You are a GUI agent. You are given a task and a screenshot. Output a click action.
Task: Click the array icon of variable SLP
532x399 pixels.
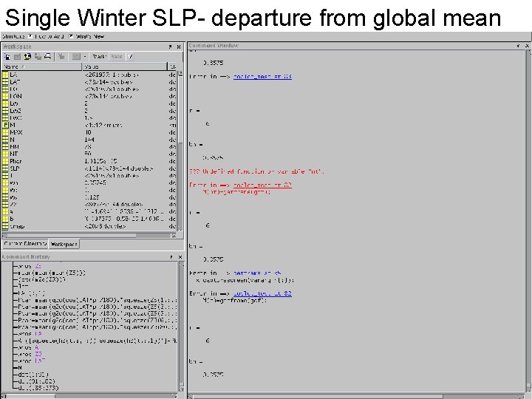tap(5, 168)
